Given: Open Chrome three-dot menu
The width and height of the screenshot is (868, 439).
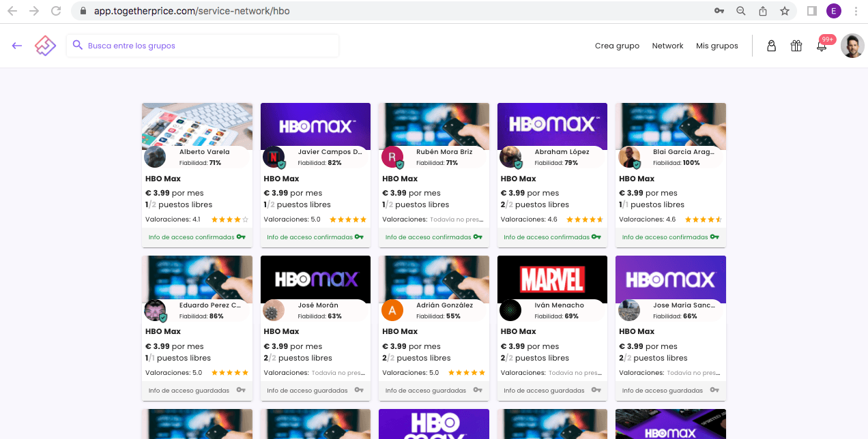Looking at the screenshot, I should [856, 11].
